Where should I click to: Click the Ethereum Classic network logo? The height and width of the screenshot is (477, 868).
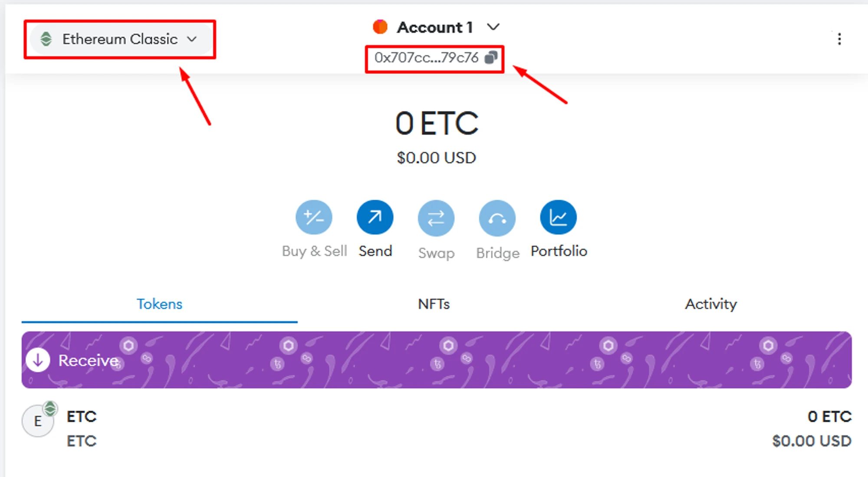[x=46, y=39]
